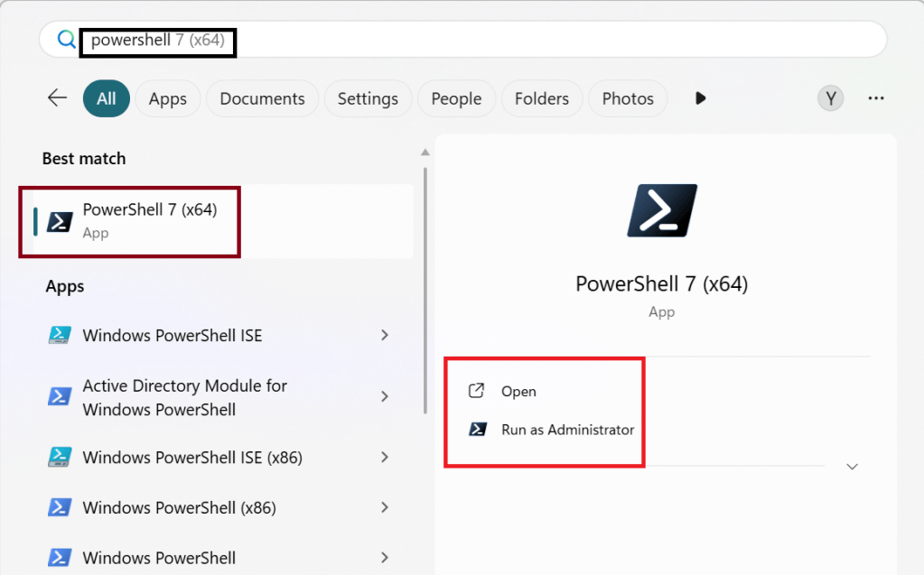
Task: Switch to the Folders filter tab
Action: click(x=542, y=98)
